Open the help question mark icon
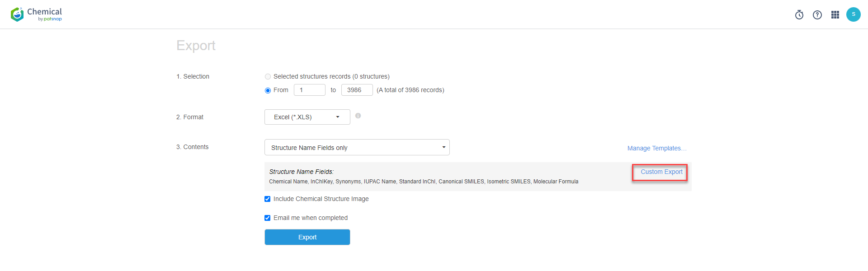 (817, 15)
